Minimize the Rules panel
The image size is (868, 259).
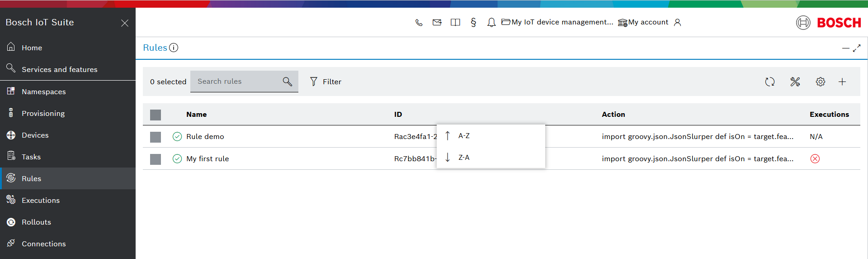(845, 48)
